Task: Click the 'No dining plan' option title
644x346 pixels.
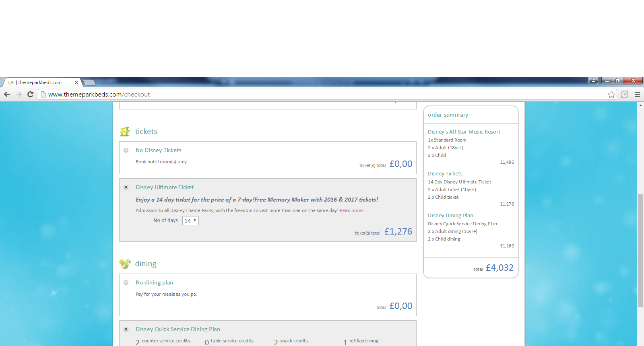Action: coord(154,282)
